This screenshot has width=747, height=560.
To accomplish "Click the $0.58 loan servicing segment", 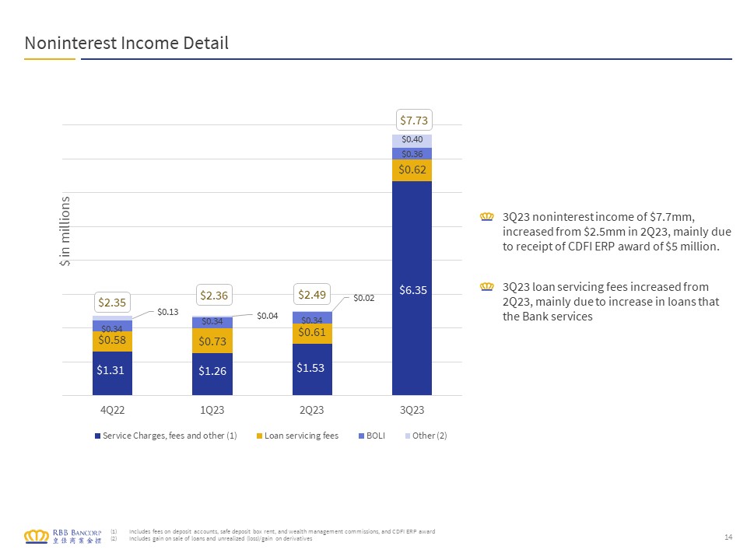I will pos(112,341).
